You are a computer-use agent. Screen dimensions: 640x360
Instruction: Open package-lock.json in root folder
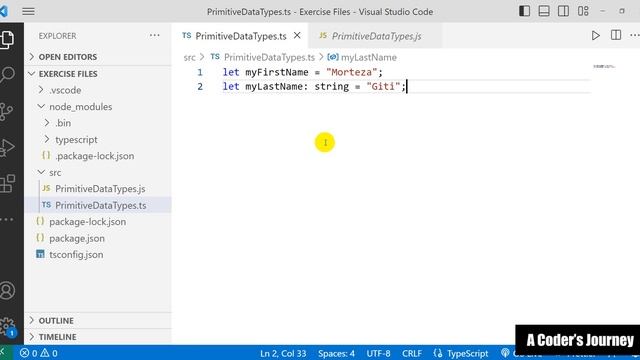(x=98, y=222)
